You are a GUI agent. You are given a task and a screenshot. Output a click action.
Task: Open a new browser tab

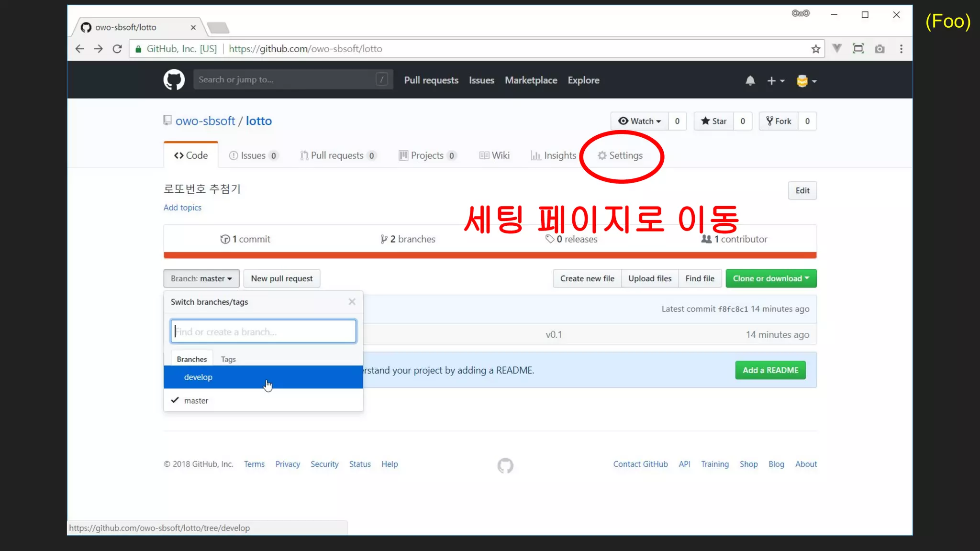click(218, 28)
